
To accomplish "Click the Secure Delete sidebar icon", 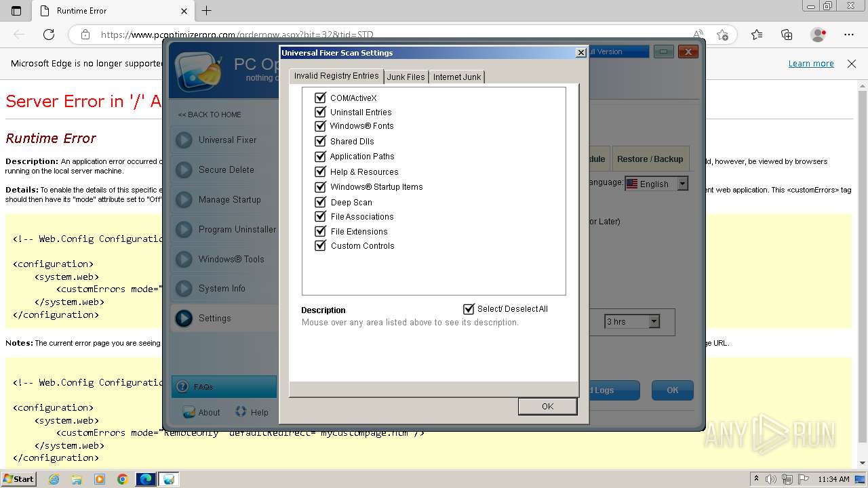I will pos(184,170).
